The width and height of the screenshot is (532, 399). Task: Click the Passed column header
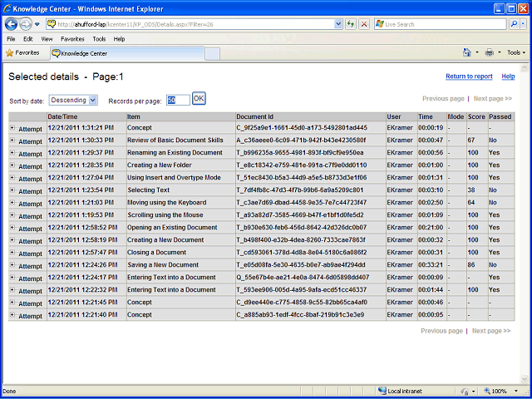tap(500, 116)
